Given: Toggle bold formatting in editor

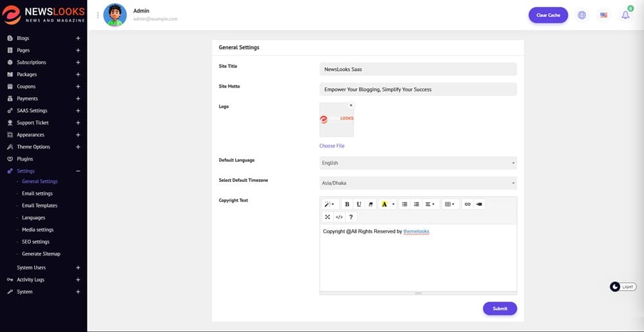Looking at the screenshot, I should pos(347,204).
